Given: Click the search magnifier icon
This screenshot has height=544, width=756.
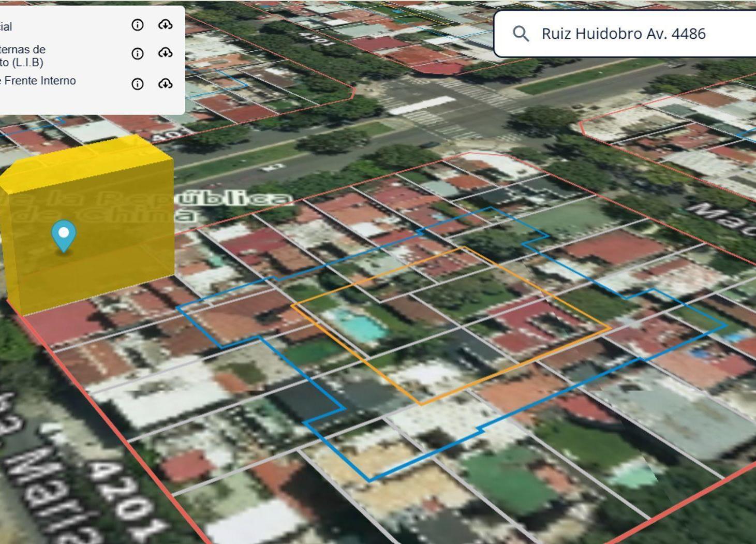Looking at the screenshot, I should 521,34.
